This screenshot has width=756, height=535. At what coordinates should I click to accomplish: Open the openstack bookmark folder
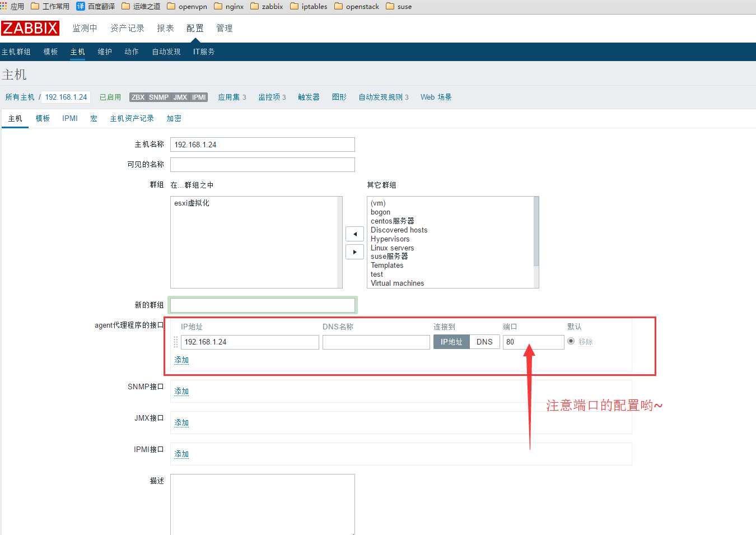click(x=356, y=6)
